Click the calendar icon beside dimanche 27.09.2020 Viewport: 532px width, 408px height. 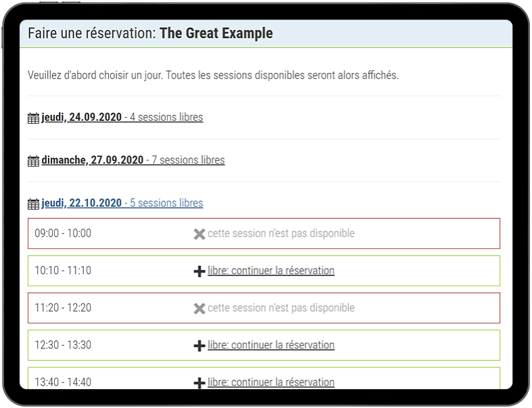(33, 161)
